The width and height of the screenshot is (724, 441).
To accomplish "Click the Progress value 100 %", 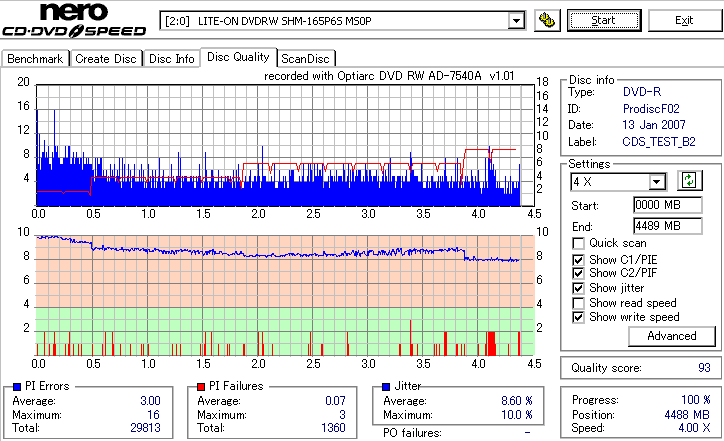I will tap(695, 400).
